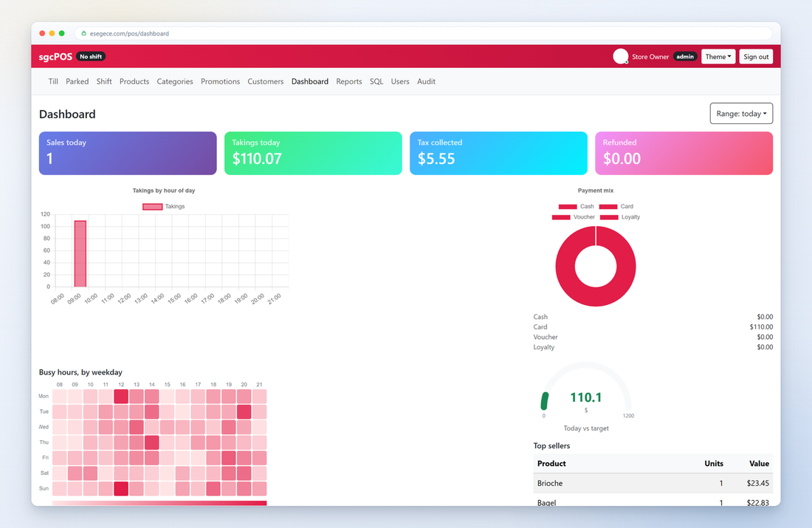The height and width of the screenshot is (528, 812).
Task: Click the Thu 14 heatmap cell
Action: tap(152, 442)
